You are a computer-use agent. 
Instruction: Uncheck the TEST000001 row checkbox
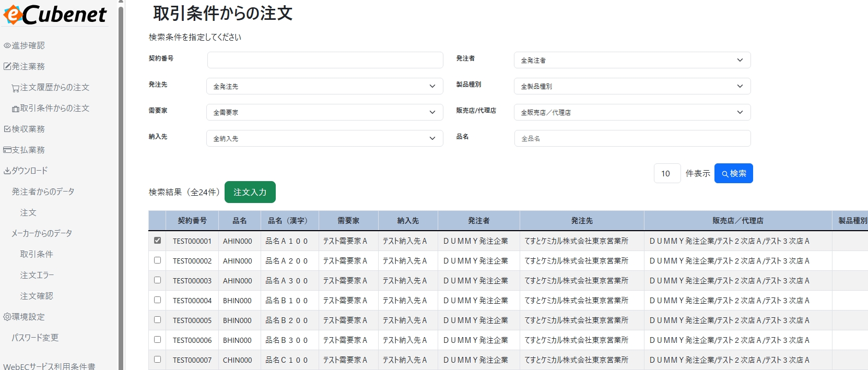(157, 241)
